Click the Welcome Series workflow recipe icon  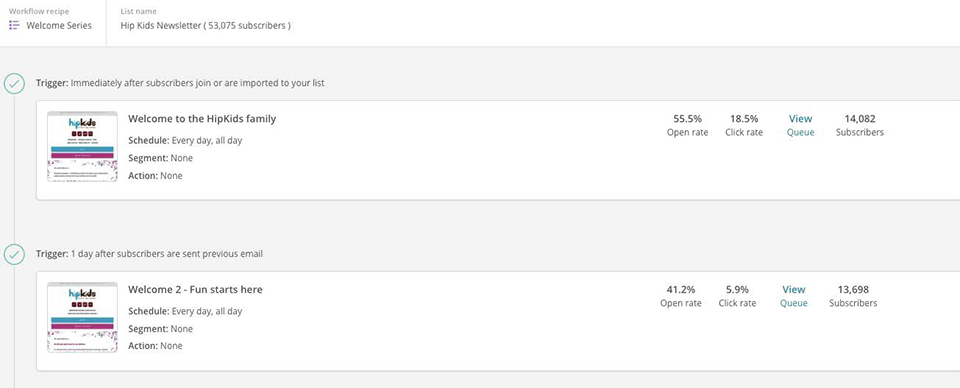tap(14, 25)
